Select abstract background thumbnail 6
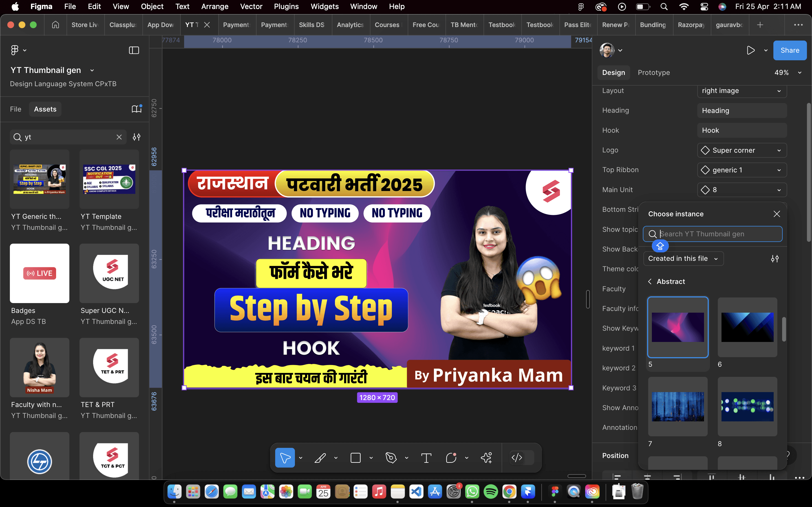Screen dimensions: 812x507 tap(747, 327)
